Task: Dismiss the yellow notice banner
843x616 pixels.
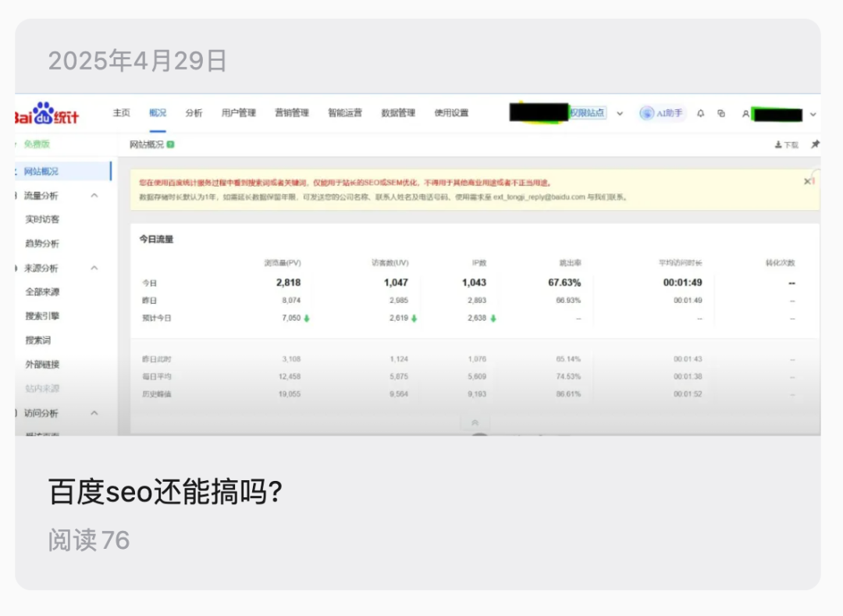Action: click(x=807, y=182)
